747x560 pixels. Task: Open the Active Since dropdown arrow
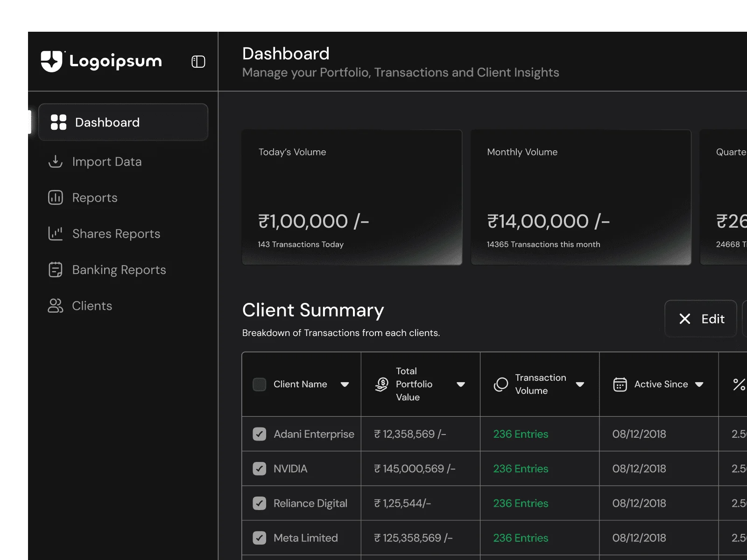[699, 384]
